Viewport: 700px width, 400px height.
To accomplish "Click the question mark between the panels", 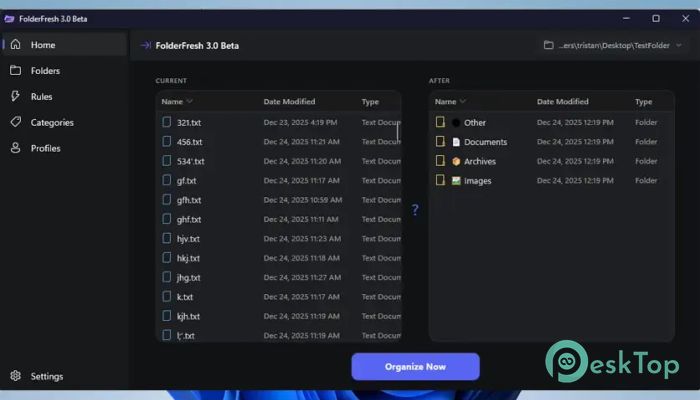I will tap(415, 209).
